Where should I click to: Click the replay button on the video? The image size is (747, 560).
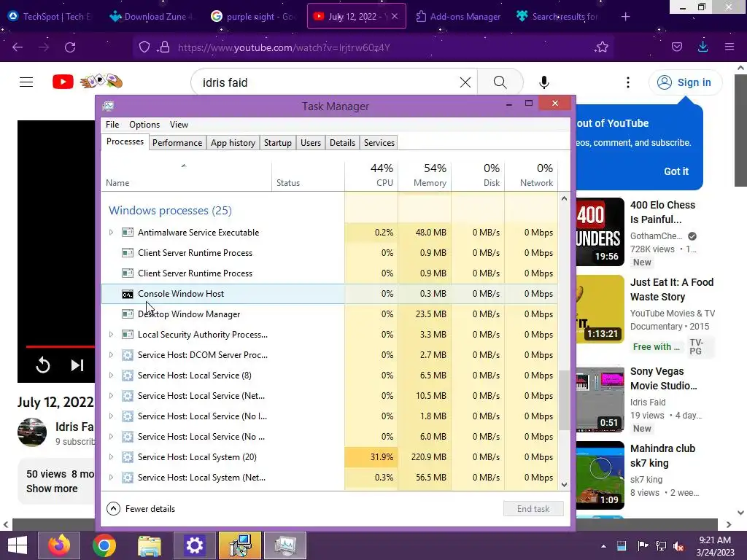(x=43, y=365)
